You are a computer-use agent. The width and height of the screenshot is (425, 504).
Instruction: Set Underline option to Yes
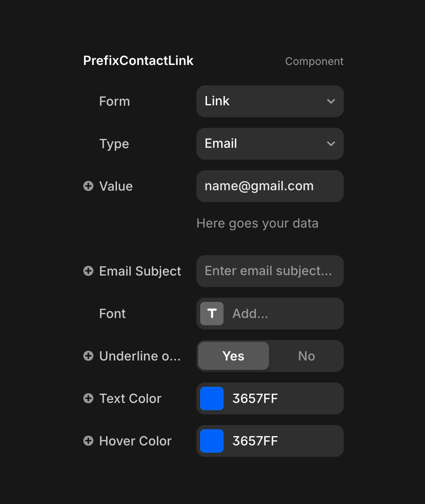(233, 356)
